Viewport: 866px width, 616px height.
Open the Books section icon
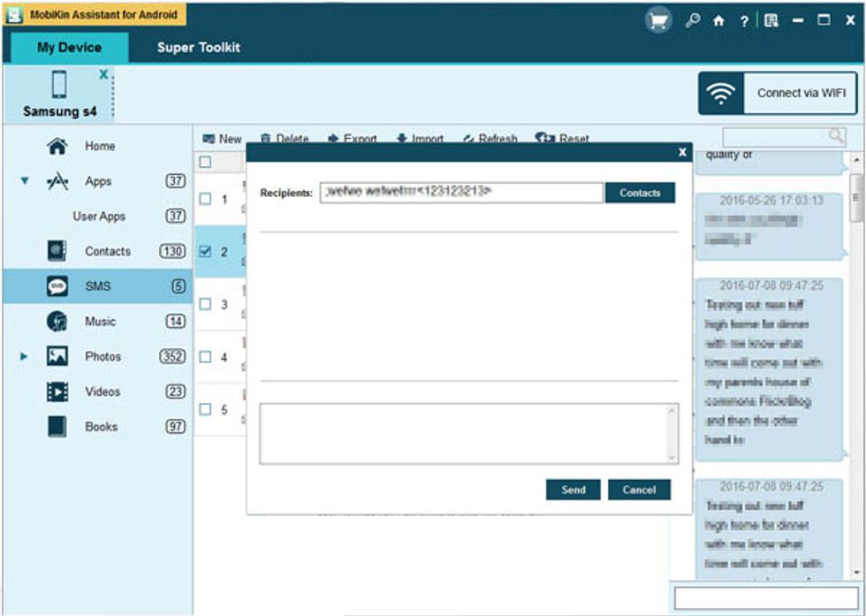click(x=57, y=426)
